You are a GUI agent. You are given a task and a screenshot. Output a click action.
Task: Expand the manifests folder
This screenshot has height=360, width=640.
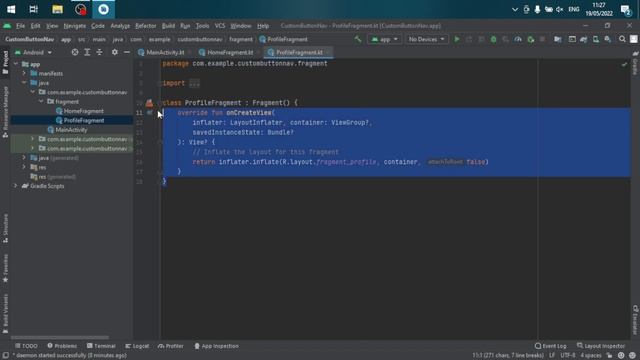coord(24,73)
